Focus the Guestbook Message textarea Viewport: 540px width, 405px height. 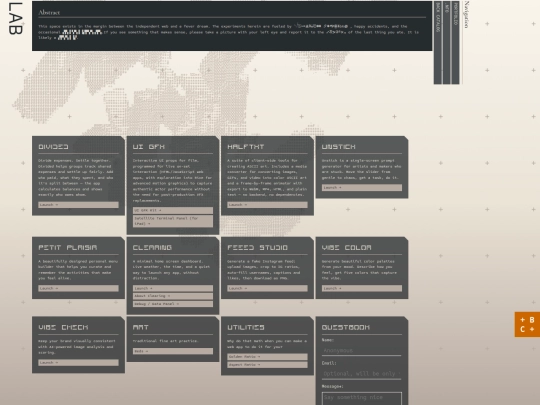pyautogui.click(x=362, y=399)
